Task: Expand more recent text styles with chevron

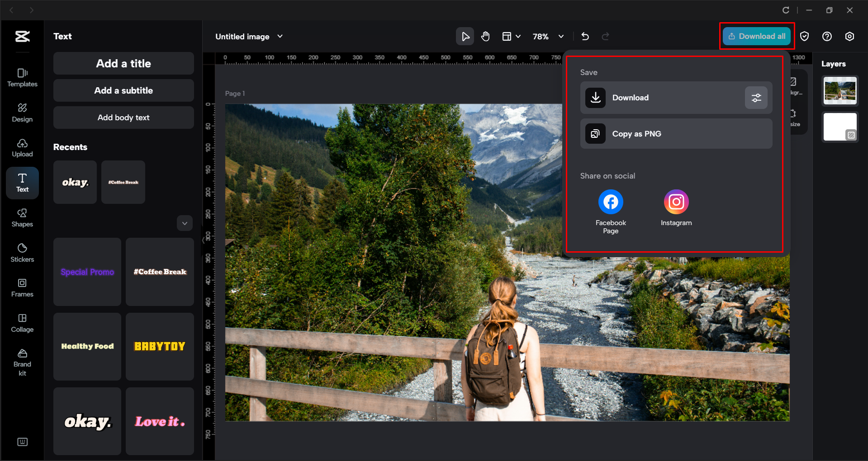Action: pyautogui.click(x=185, y=223)
